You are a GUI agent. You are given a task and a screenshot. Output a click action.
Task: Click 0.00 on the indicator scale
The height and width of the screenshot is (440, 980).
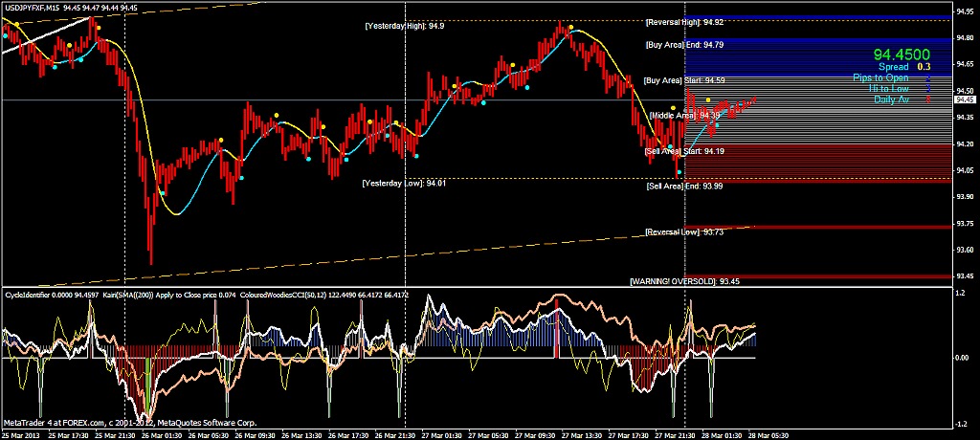[x=963, y=358]
